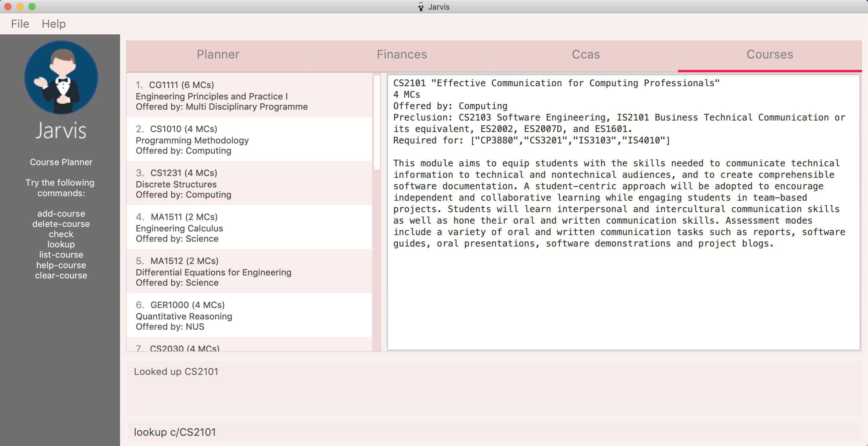The height and width of the screenshot is (446, 868).
Task: Click the large 'Jarvis' name in sidebar
Action: point(61,130)
